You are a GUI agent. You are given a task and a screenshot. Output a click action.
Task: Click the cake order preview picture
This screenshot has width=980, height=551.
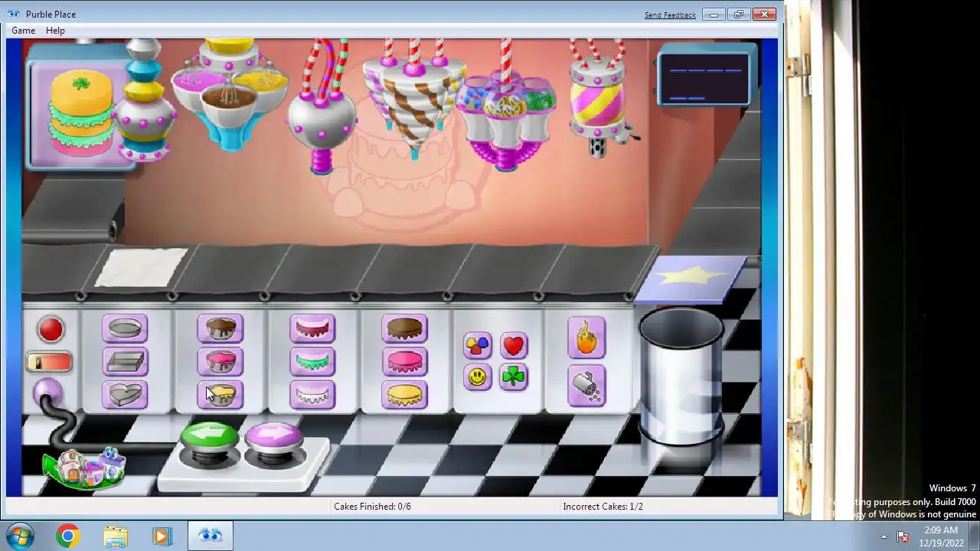80,112
